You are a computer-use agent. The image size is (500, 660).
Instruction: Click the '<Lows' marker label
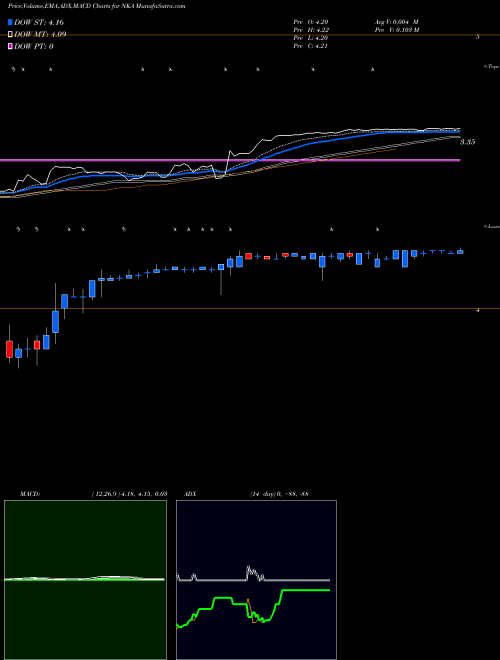(491, 227)
